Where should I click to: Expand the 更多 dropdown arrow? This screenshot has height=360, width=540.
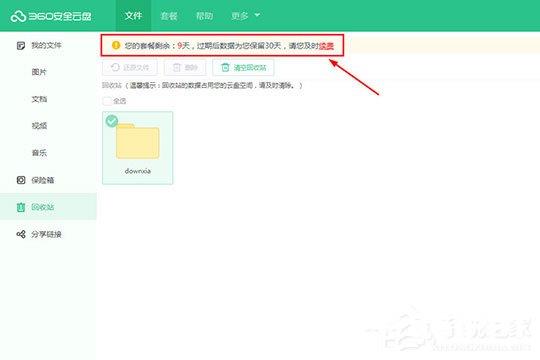point(257,15)
